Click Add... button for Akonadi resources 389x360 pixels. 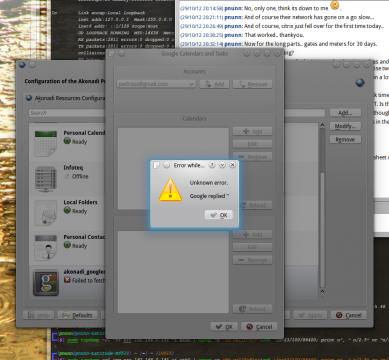tap(345, 113)
